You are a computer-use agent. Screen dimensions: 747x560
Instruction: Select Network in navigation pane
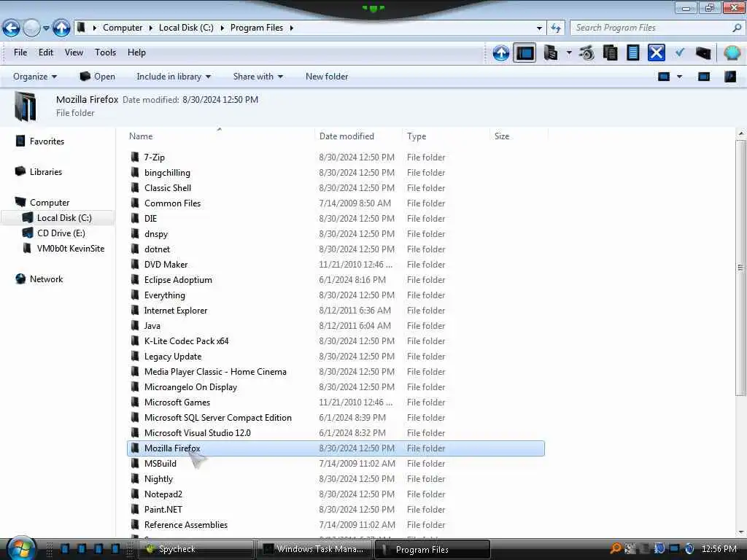pyautogui.click(x=46, y=279)
